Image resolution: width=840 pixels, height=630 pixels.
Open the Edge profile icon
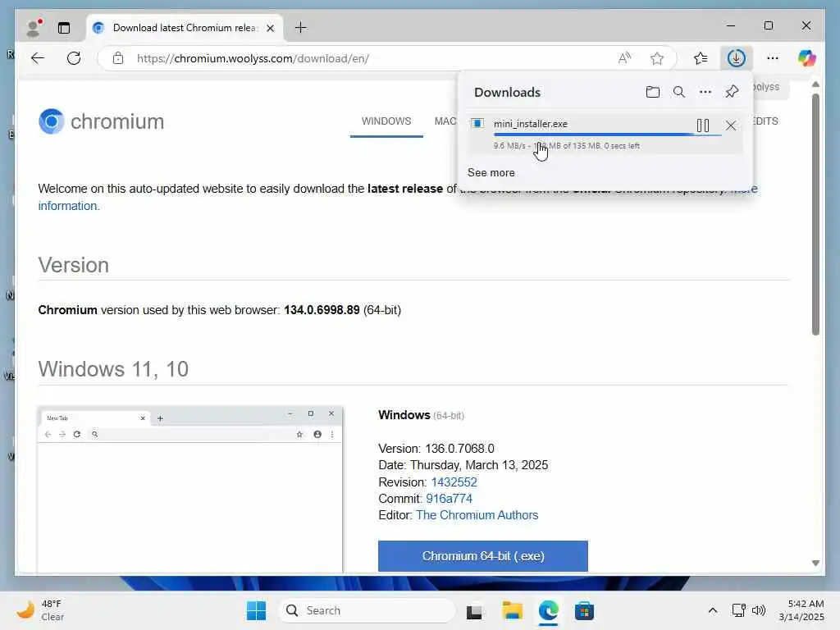point(34,27)
